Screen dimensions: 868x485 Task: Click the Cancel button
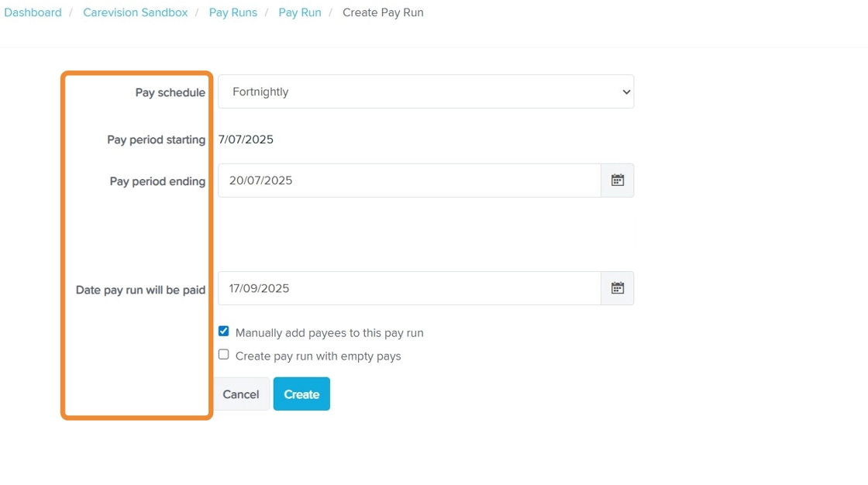[241, 394]
